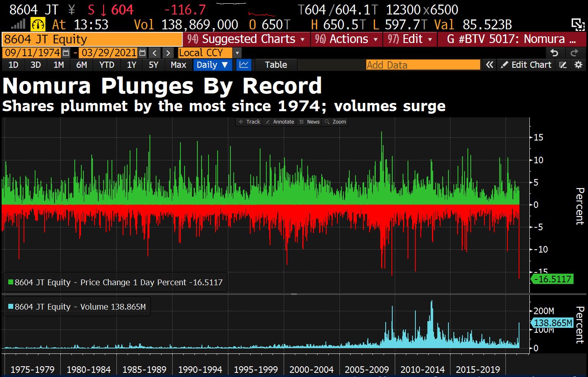The image size is (588, 377).
Task: Select the 3D time range
Action: [36, 65]
